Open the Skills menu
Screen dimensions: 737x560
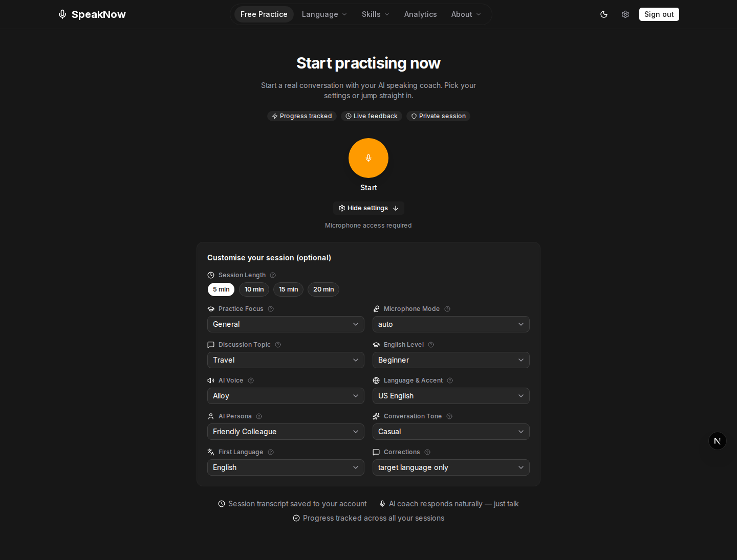(375, 14)
